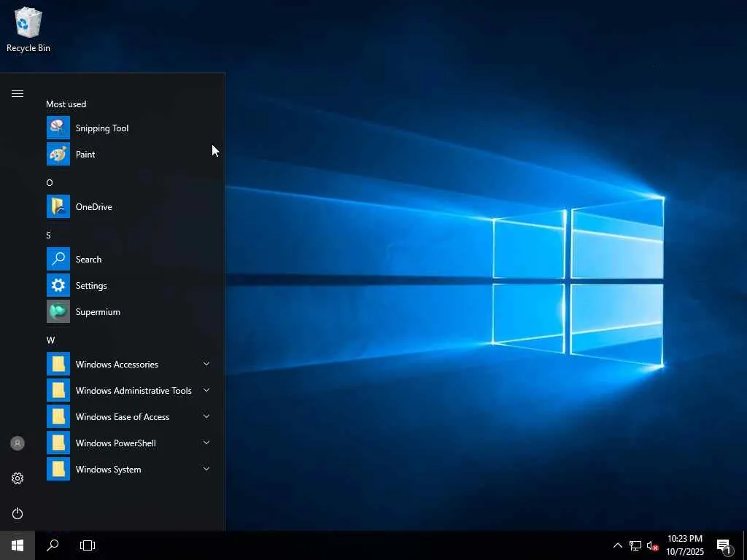Expand Windows Administrative Tools chevron
The image size is (747, 560).
[206, 390]
